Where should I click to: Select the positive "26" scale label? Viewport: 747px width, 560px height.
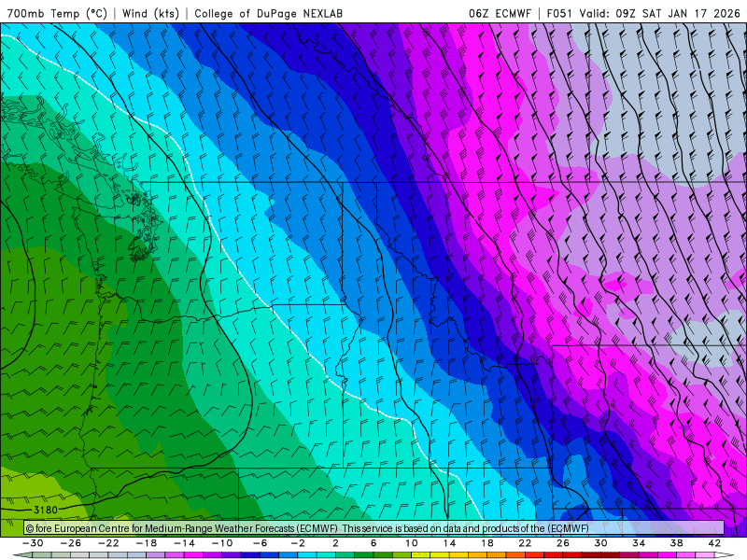click(x=563, y=543)
